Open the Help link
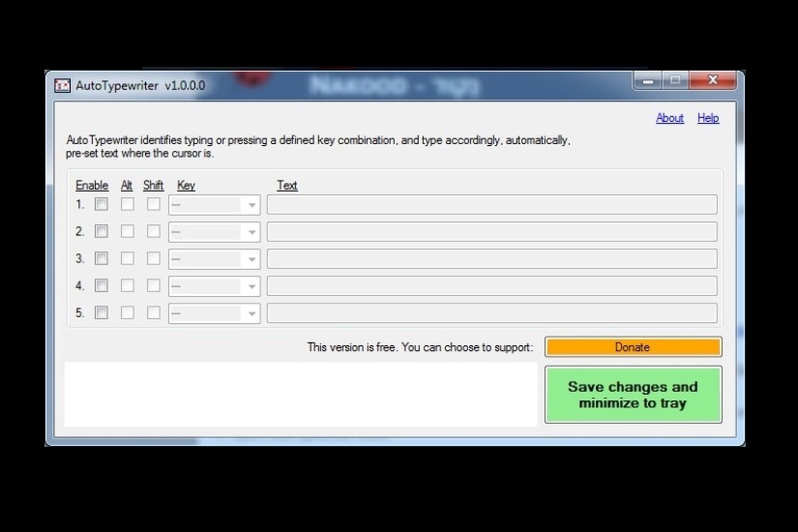The height and width of the screenshot is (532, 798). point(708,118)
